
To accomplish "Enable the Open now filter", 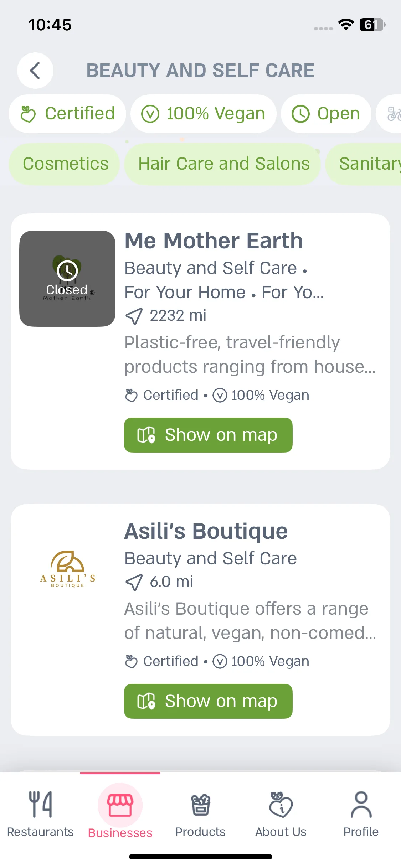I will tap(326, 114).
